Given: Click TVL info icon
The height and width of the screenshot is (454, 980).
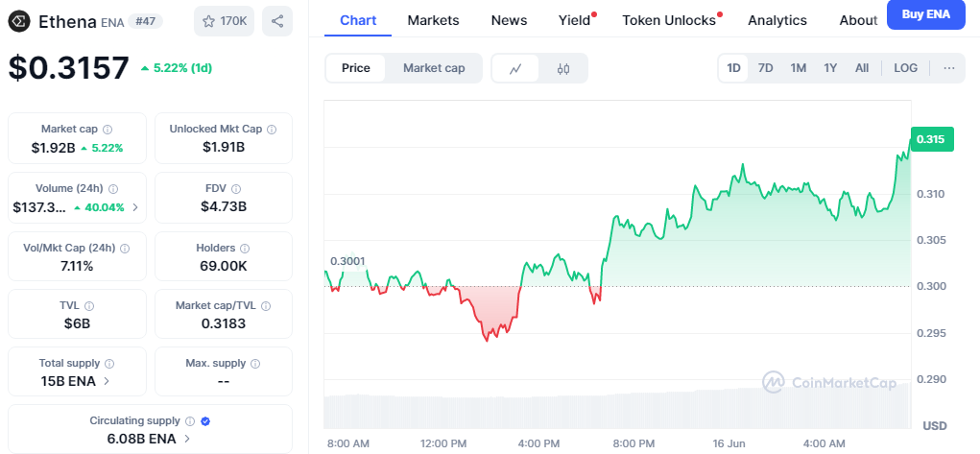Looking at the screenshot, I should click(89, 306).
